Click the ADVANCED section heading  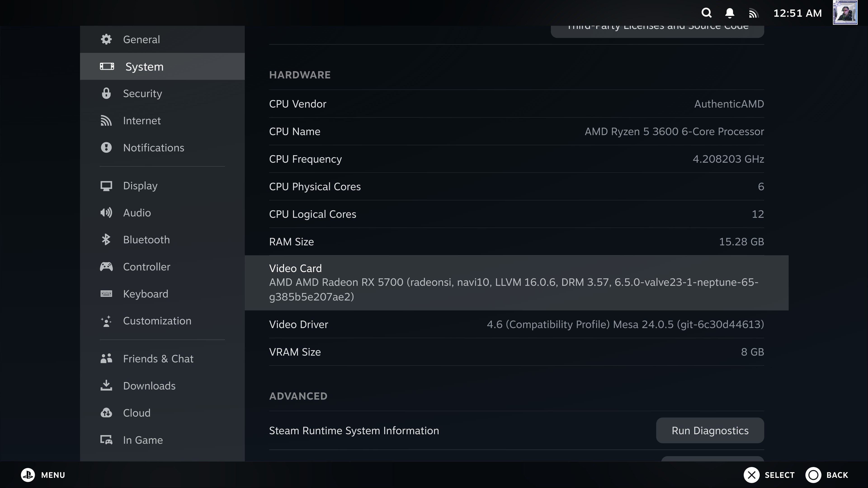pyautogui.click(x=298, y=396)
